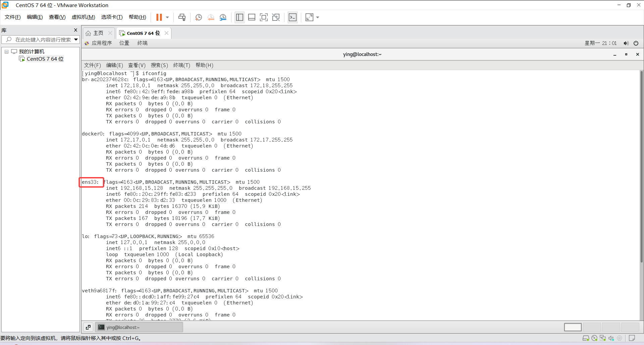Image resolution: width=644 pixels, height=345 pixels.
Task: Open the power options dropdown arrow
Action: pos(167,17)
